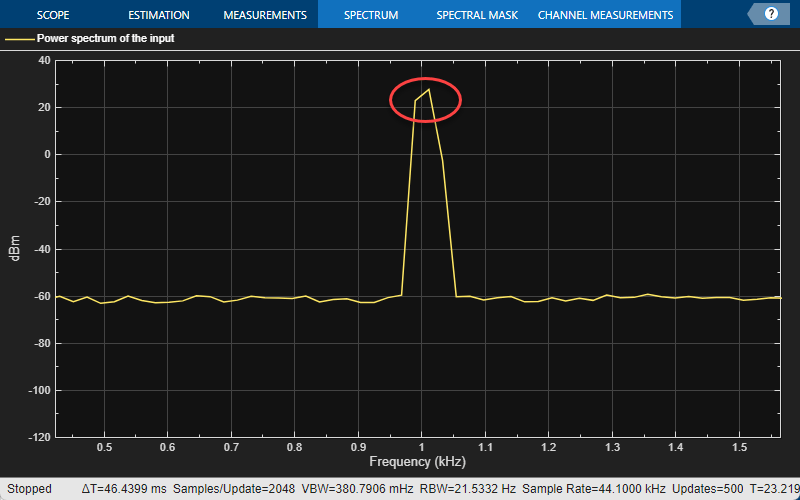Viewport: 800px width, 500px height.
Task: Click the yellow legend line sample
Action: pos(19,38)
